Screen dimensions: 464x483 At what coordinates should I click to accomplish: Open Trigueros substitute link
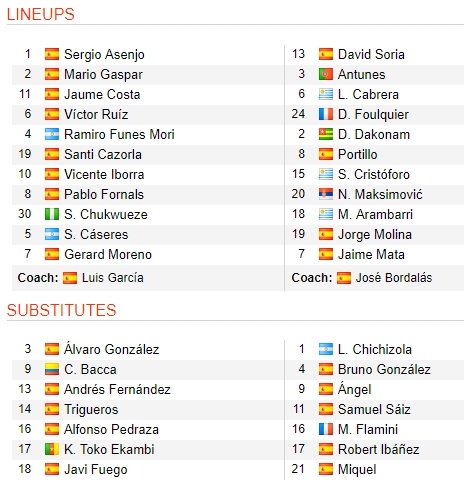click(91, 410)
